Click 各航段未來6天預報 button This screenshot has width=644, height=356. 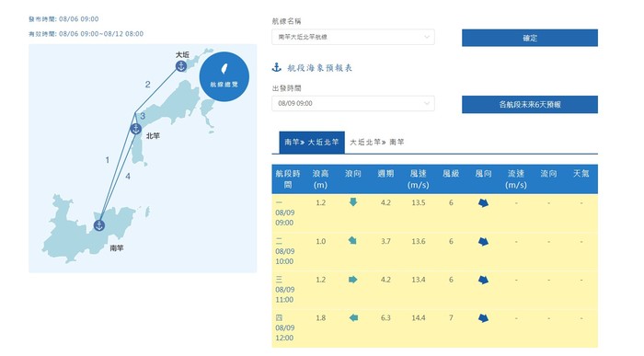(530, 104)
